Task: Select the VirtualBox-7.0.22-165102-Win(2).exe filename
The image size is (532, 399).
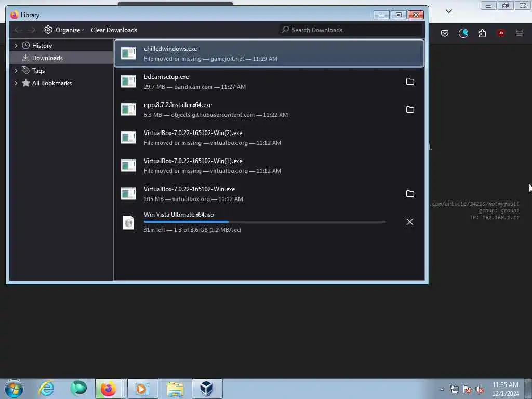Action: (x=193, y=133)
